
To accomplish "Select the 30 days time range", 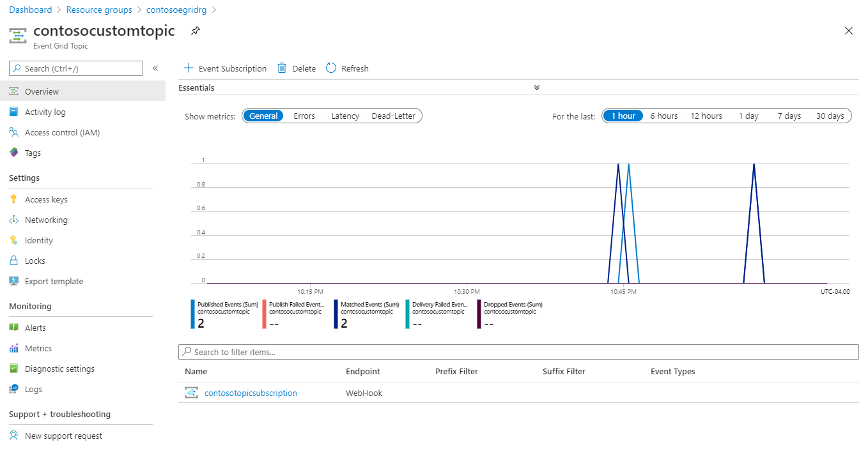I will pos(830,116).
